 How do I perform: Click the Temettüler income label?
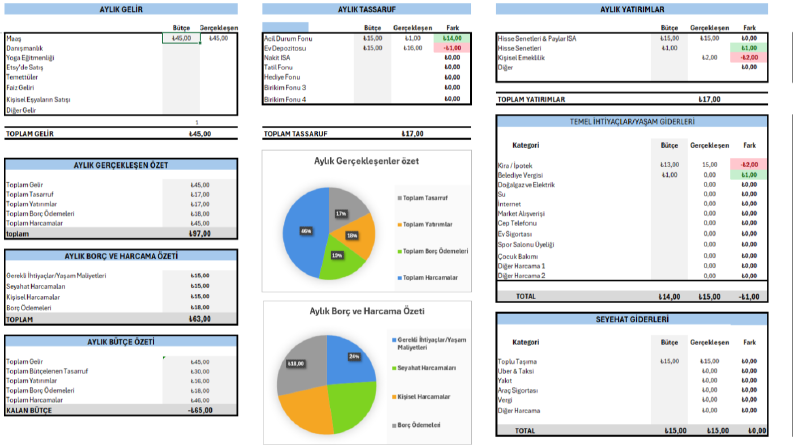click(22, 77)
